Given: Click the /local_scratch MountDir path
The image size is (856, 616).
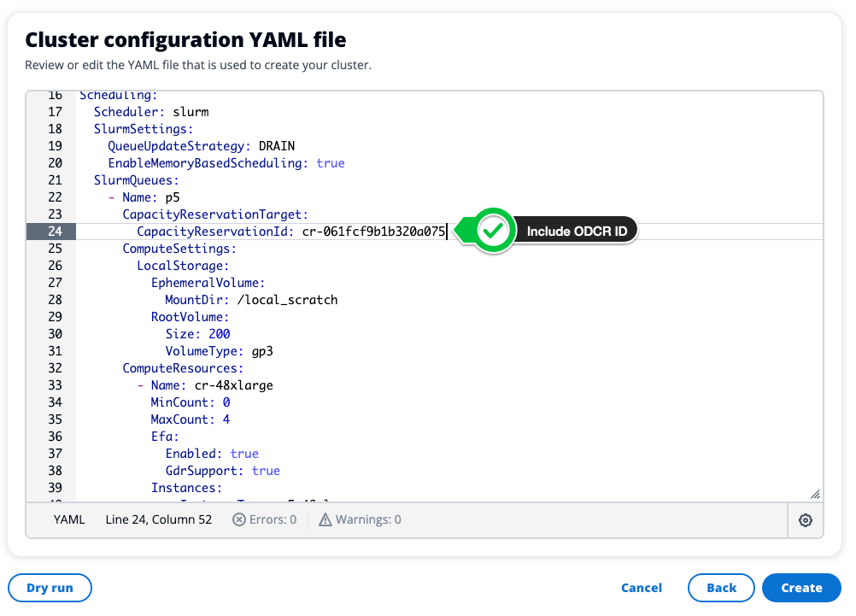Looking at the screenshot, I should 289,300.
